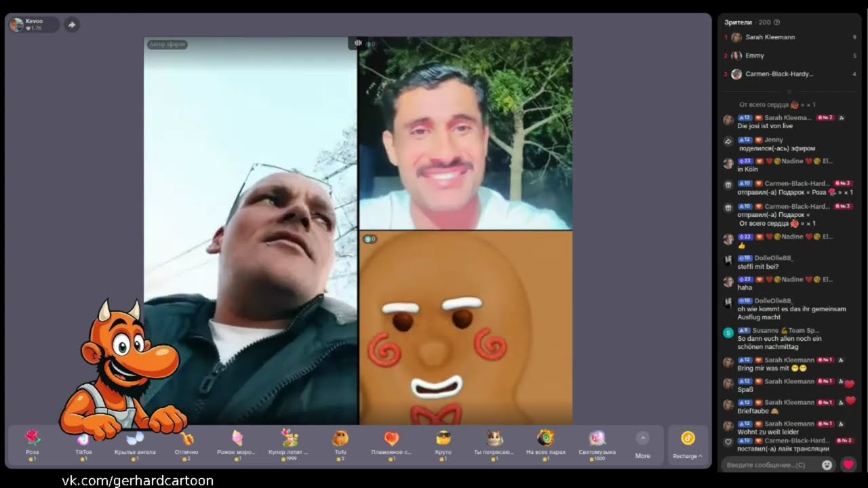
Task: Click the share arrow next to Kevoo
Action: point(71,25)
